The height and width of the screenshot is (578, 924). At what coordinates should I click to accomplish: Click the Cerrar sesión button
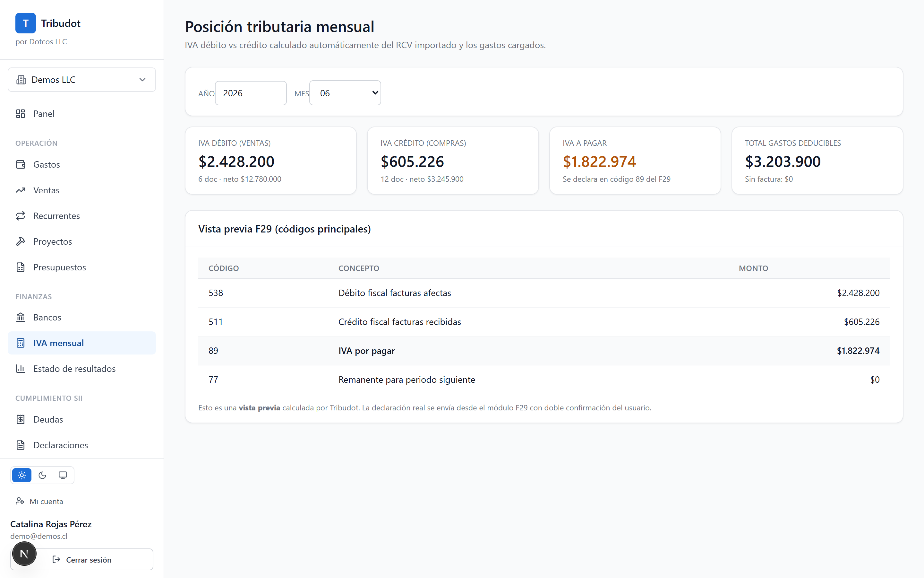point(82,560)
